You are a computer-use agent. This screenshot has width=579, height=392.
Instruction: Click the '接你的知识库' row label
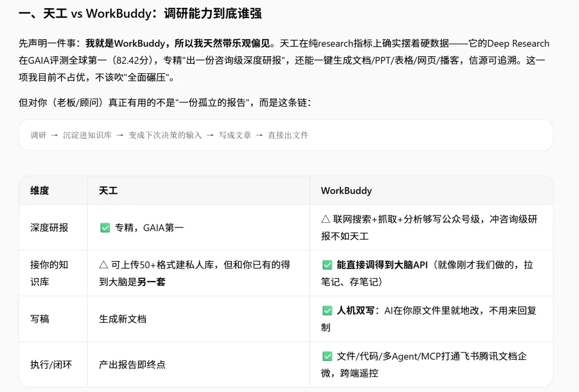pos(49,273)
